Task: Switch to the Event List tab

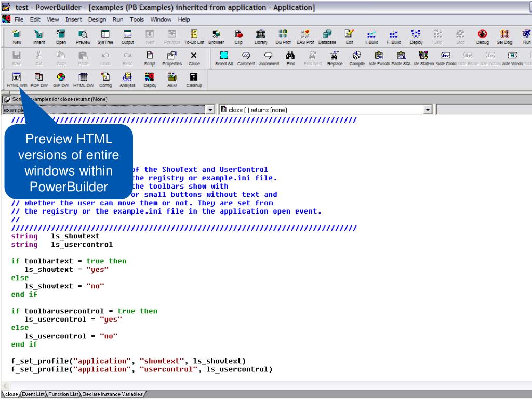Action: click(x=33, y=394)
